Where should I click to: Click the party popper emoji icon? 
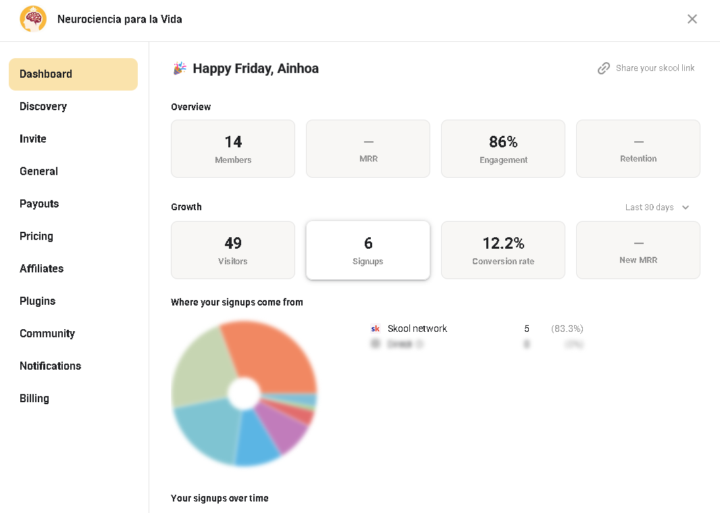pyautogui.click(x=180, y=68)
